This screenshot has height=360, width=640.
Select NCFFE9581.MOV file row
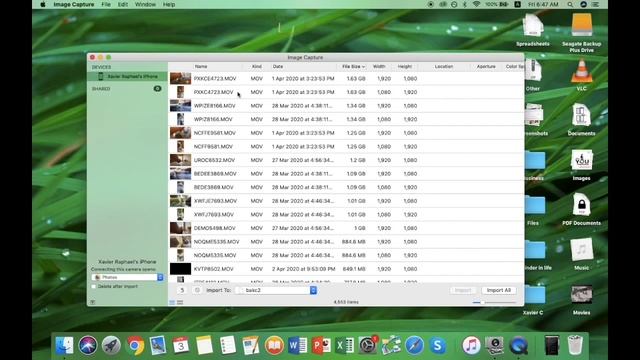tap(346, 133)
